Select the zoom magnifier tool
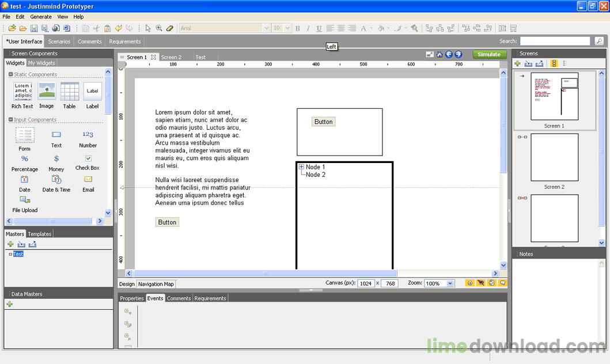The width and height of the screenshot is (610, 364). pos(159,28)
